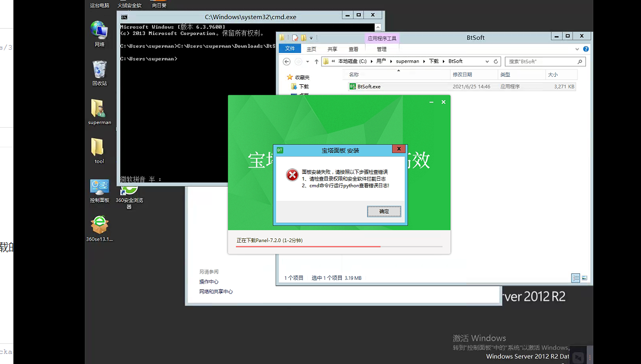
Task: Sort files by 修改日期 column
Action: (474, 75)
